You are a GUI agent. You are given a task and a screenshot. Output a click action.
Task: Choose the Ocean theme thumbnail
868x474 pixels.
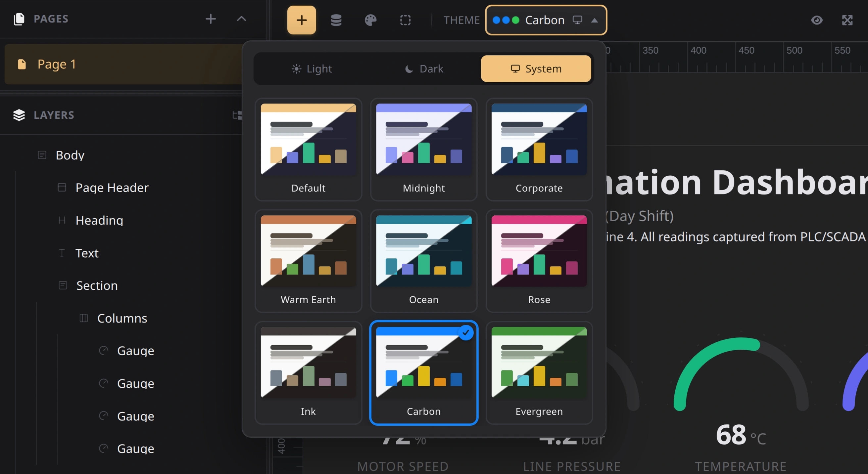(x=423, y=261)
